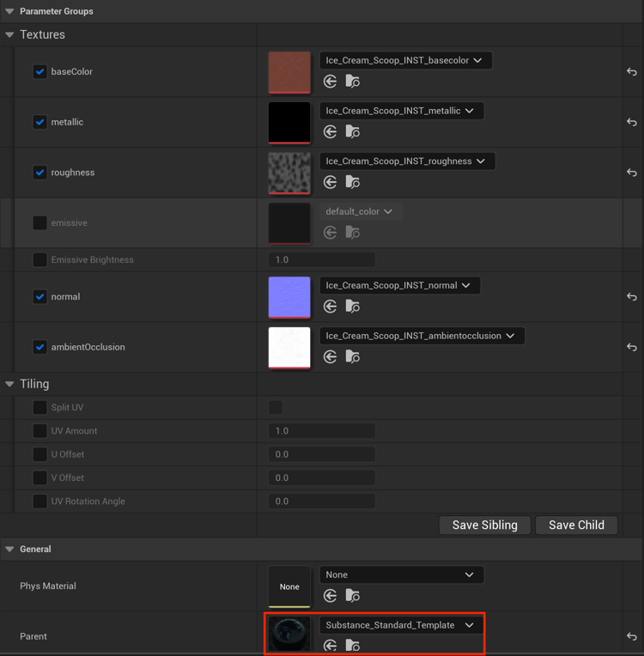Screen dimensions: 644x656
Task: Reset roughness to default value
Action: pos(632,172)
